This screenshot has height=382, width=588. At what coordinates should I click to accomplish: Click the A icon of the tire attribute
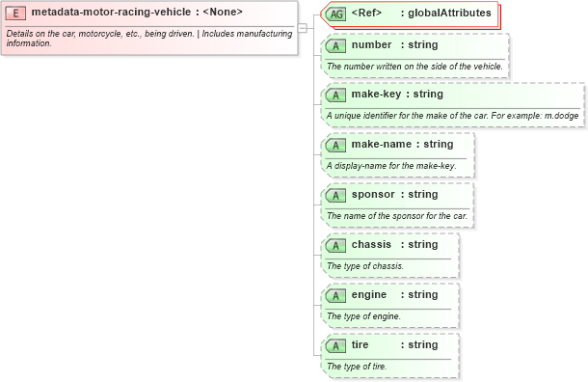coord(335,346)
